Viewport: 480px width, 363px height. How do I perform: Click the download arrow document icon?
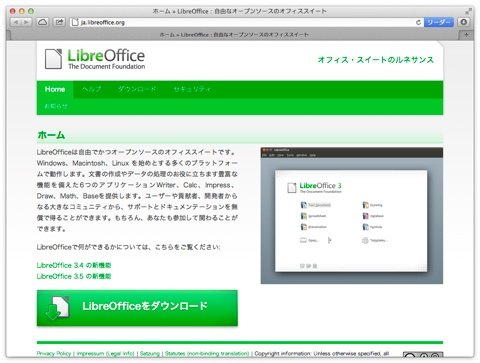tap(57, 308)
